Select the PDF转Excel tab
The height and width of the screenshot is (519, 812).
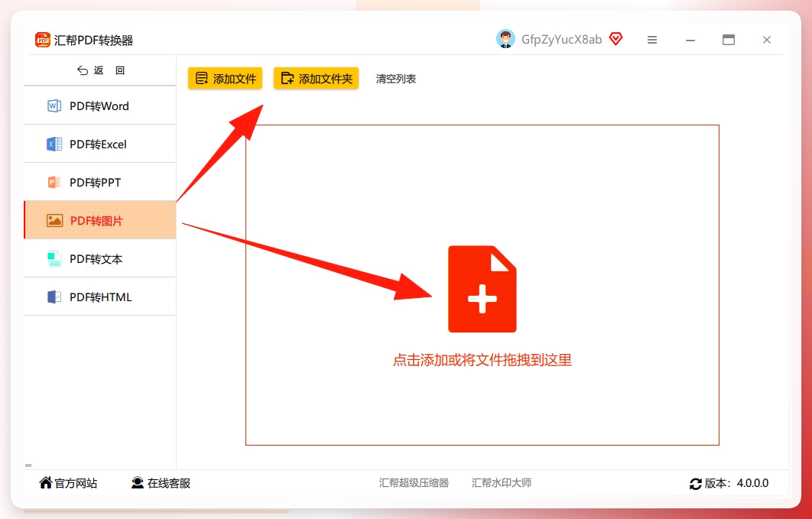(x=100, y=144)
